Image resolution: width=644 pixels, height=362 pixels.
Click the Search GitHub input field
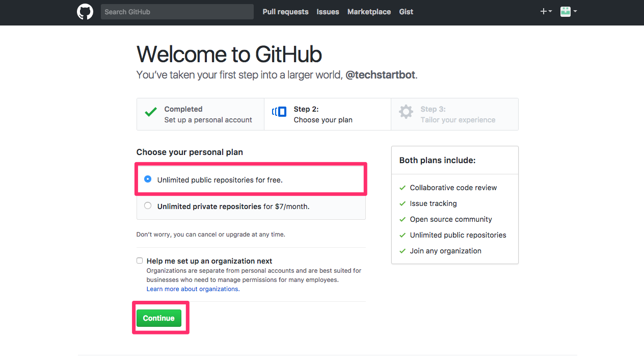177,11
